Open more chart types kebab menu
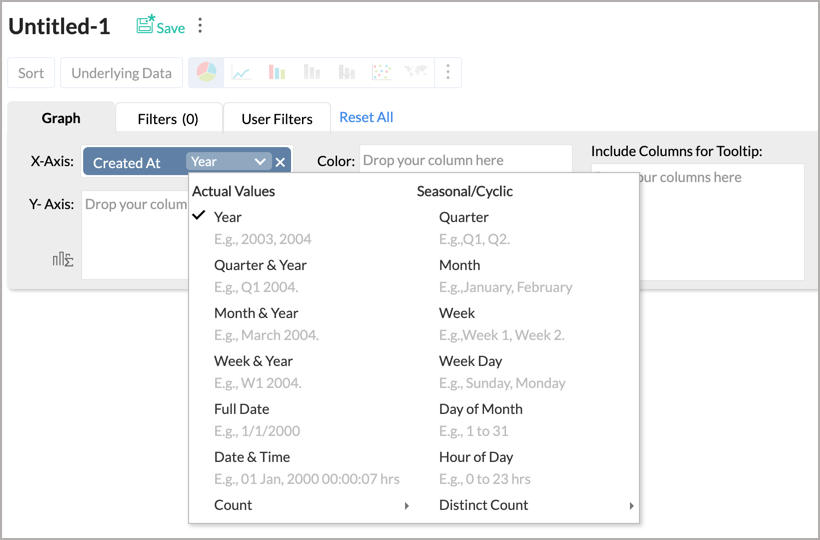Viewport: 820px width, 540px height. tap(448, 72)
